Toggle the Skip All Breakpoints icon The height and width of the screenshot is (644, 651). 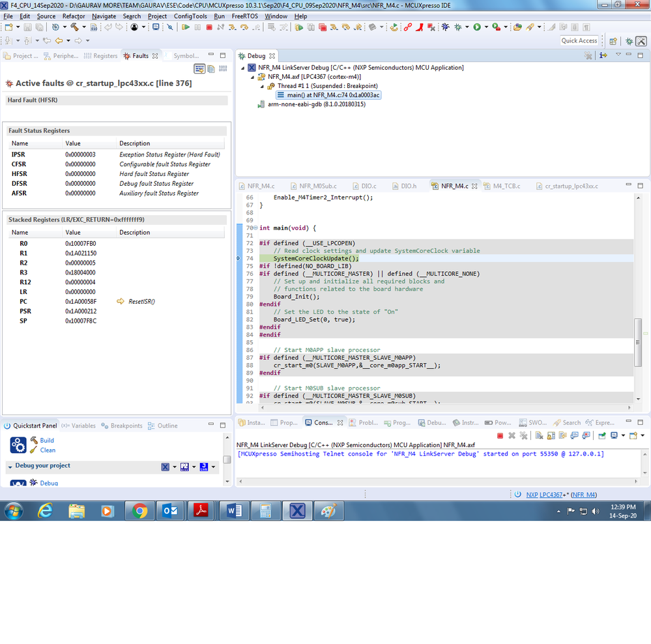[x=170, y=27]
